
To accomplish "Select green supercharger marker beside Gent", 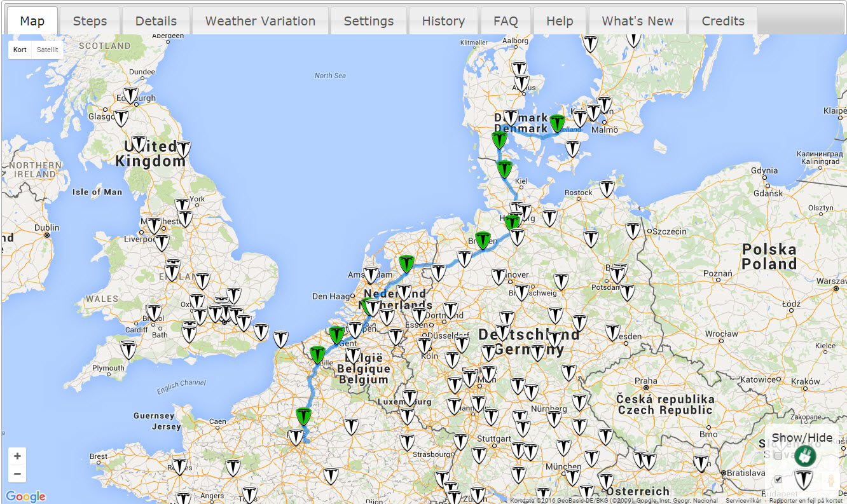I will 336,334.
